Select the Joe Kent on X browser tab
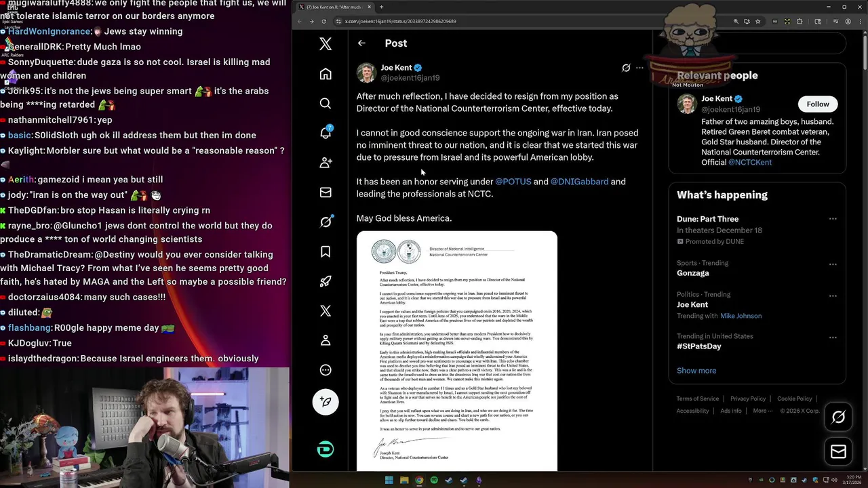 pos(336,7)
